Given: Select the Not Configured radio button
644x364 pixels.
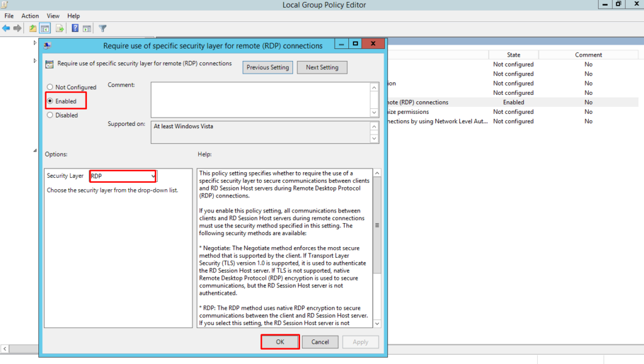Looking at the screenshot, I should pos(50,87).
